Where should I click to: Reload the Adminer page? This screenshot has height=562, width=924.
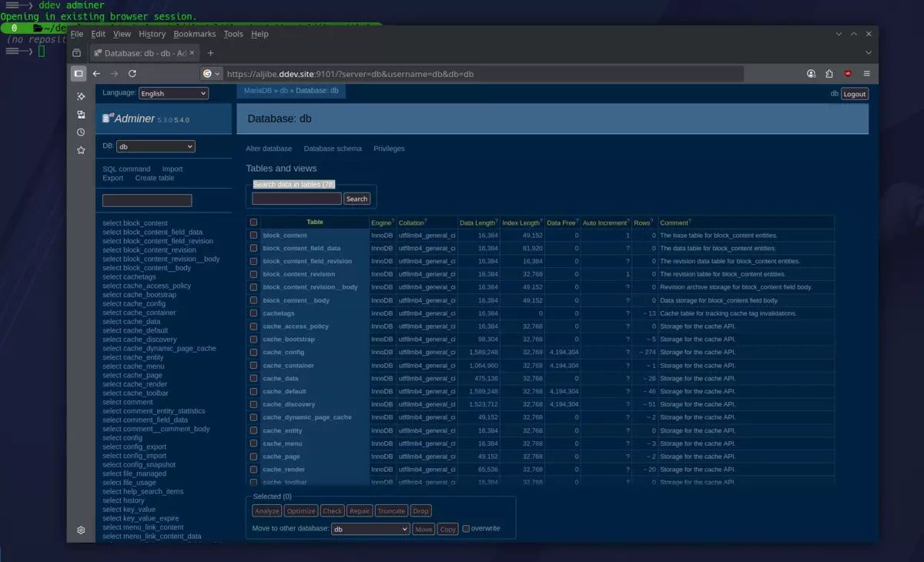point(132,73)
